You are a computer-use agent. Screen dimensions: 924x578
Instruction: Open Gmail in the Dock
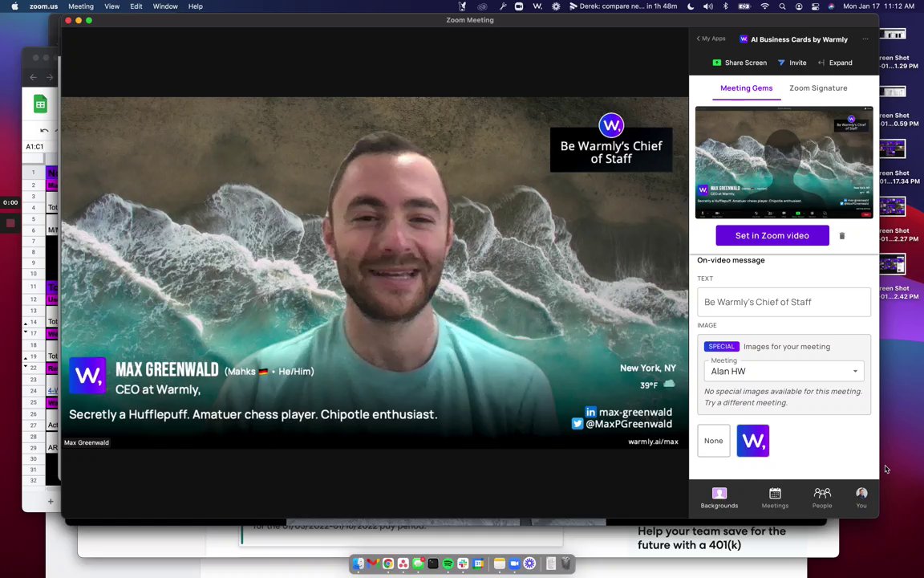tap(373, 564)
